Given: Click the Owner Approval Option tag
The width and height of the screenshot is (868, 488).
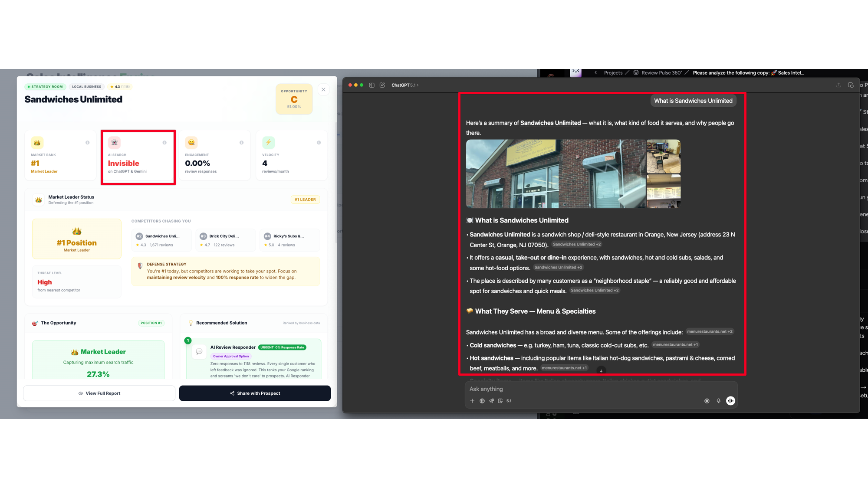Looking at the screenshot, I should (231, 357).
